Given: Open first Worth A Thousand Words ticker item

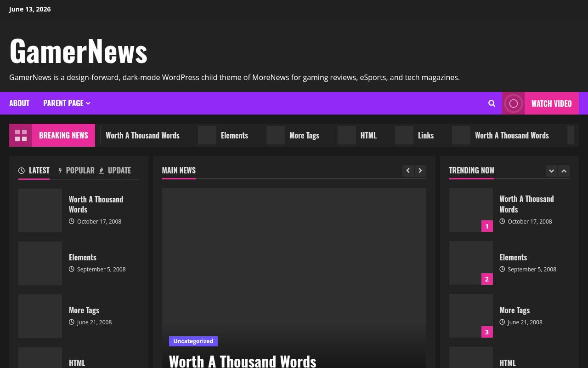Looking at the screenshot, I should point(142,135).
